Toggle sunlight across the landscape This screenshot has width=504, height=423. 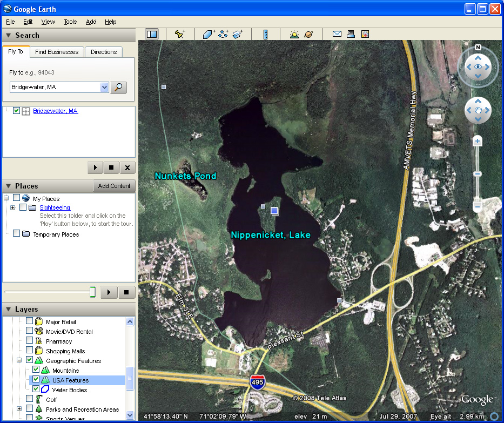click(x=294, y=34)
